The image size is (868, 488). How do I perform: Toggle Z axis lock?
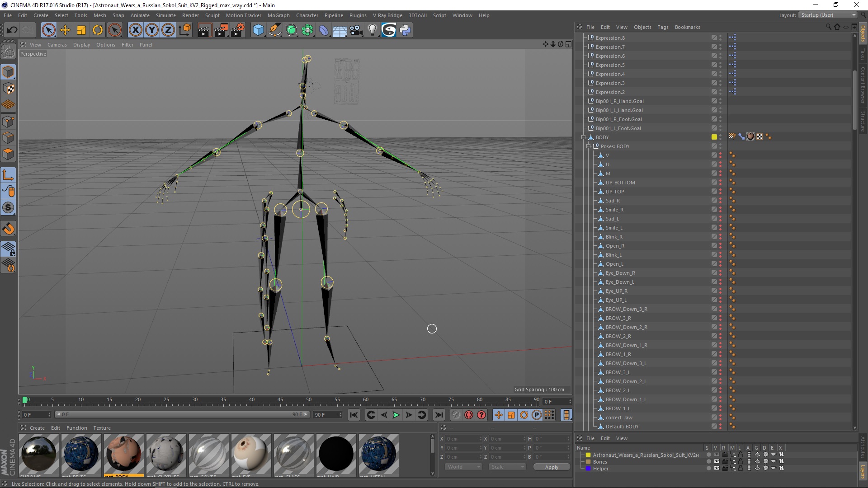point(168,30)
